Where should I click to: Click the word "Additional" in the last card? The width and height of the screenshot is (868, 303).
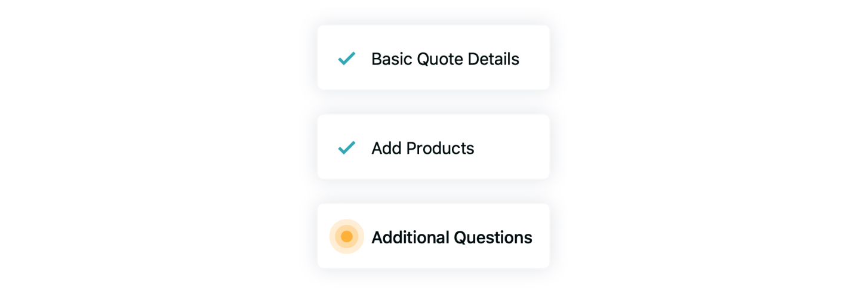[411, 237]
